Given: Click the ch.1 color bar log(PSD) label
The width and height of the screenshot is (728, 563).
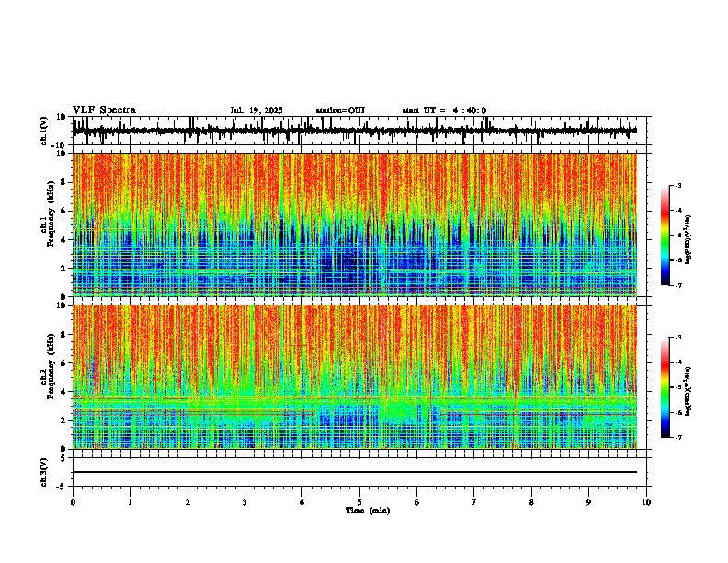Looking at the screenshot, I should coord(688,240).
